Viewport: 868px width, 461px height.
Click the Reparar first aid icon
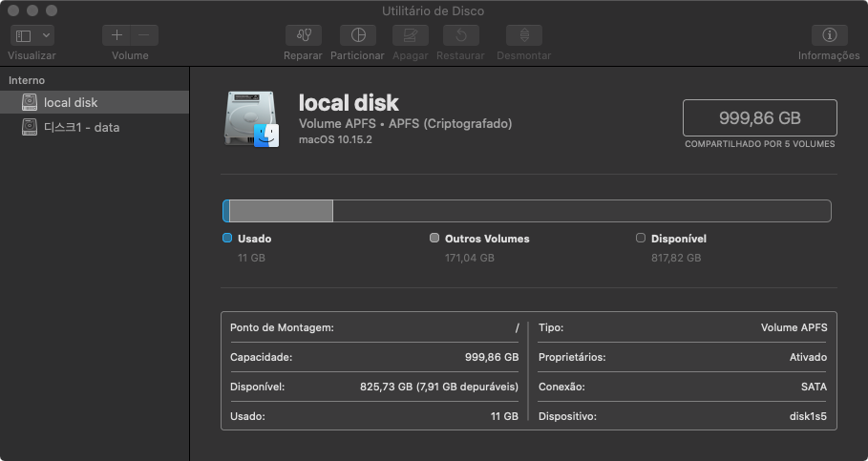303,35
